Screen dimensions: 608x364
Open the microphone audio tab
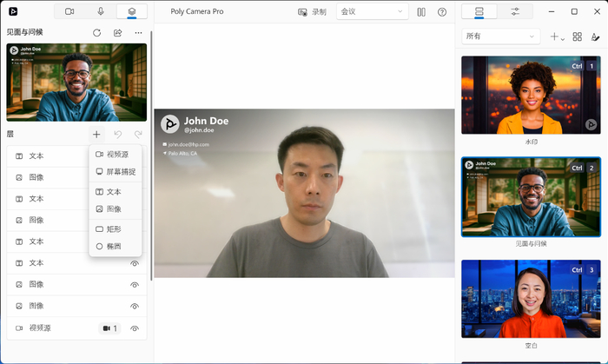[101, 12]
